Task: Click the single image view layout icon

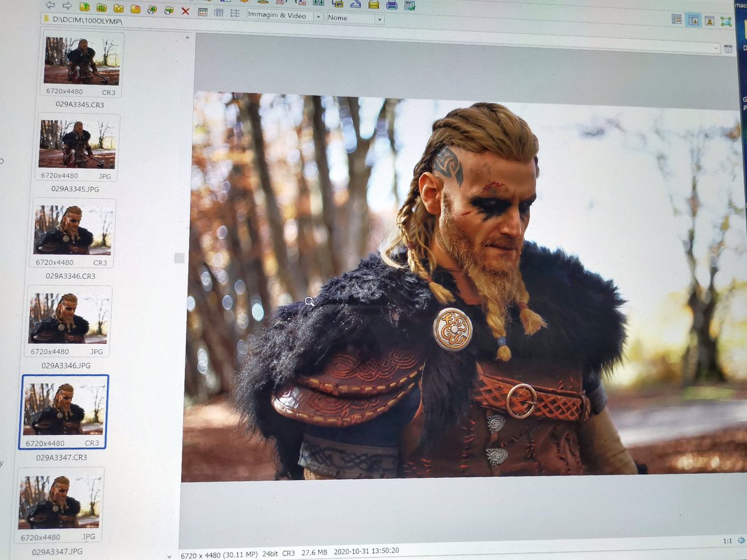Action: click(x=709, y=21)
